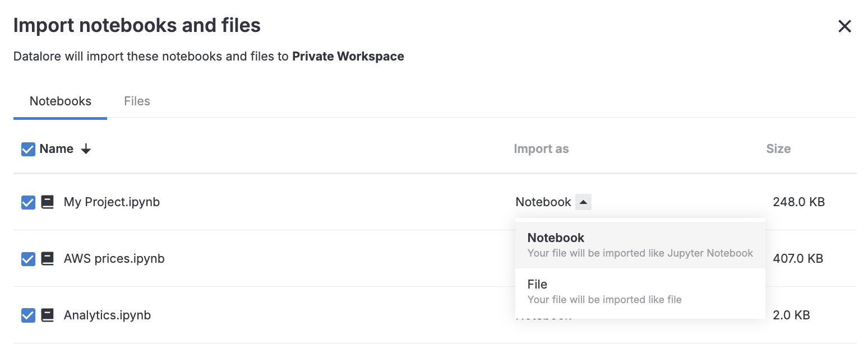Click the Private Workspace label
The height and width of the screenshot is (344, 868).
(348, 56)
